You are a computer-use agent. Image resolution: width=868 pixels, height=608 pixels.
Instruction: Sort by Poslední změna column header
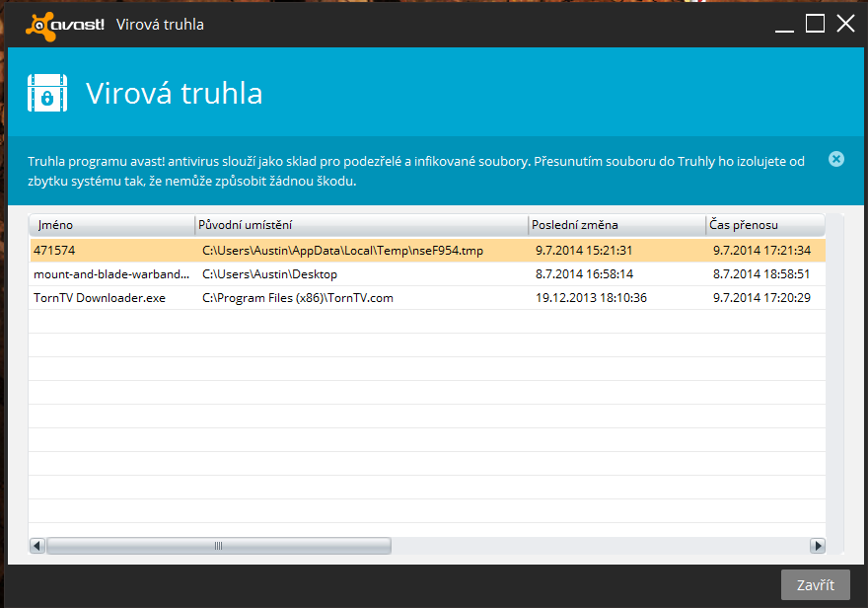pyautogui.click(x=617, y=225)
